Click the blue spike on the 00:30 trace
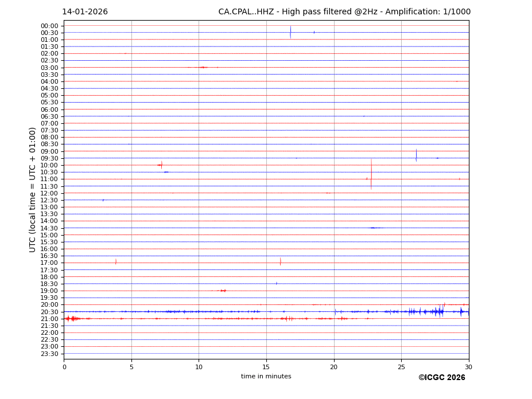The height and width of the screenshot is (399, 532). coord(290,32)
